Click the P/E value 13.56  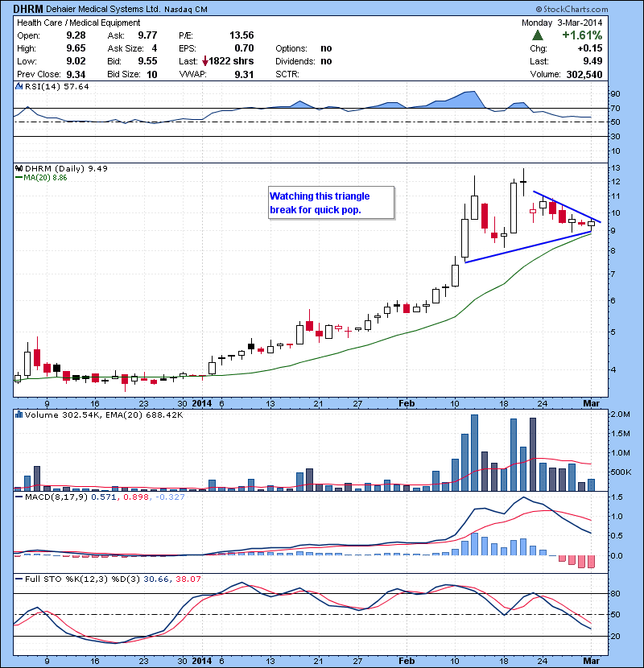pos(242,35)
